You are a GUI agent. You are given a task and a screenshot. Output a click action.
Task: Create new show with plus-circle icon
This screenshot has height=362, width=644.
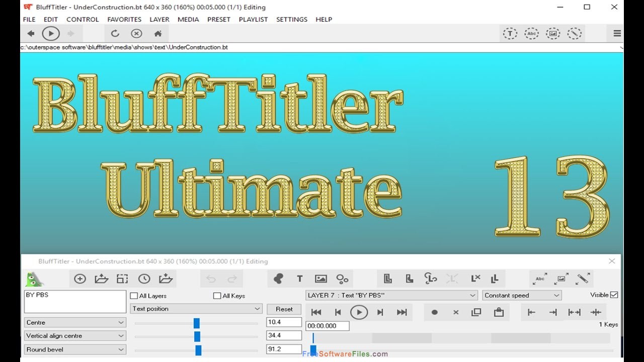(x=80, y=279)
